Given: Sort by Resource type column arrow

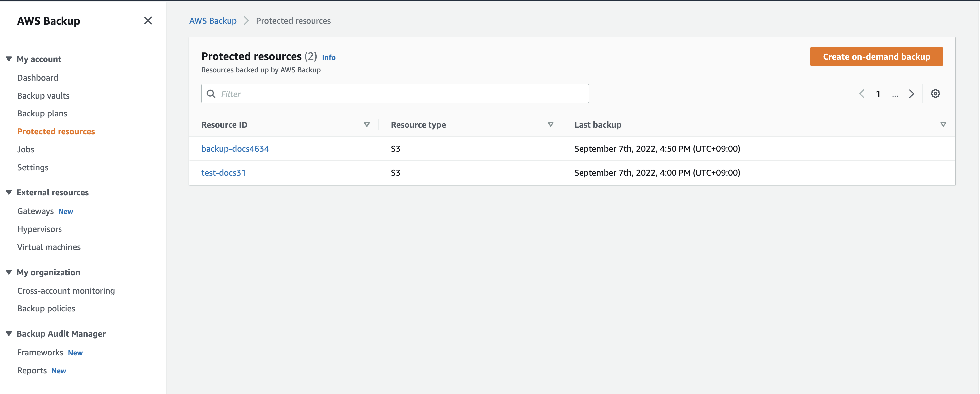Looking at the screenshot, I should pos(550,125).
